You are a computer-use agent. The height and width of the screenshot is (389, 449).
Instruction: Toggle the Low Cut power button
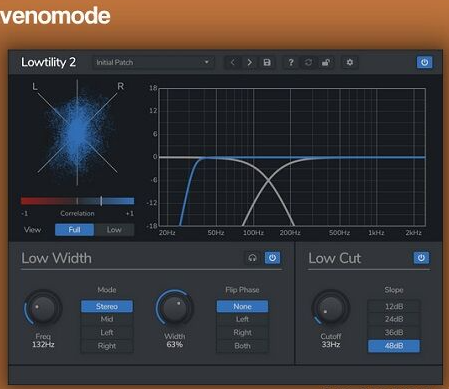tap(421, 258)
